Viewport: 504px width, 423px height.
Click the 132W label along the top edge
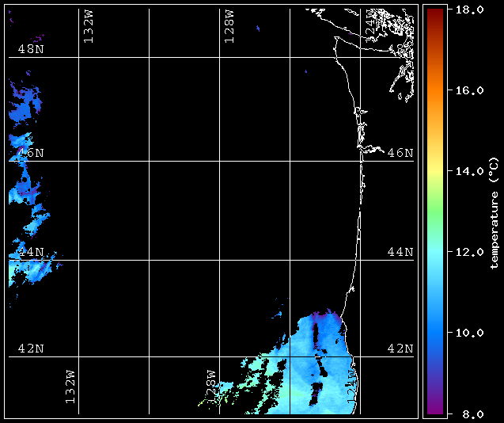89,27
